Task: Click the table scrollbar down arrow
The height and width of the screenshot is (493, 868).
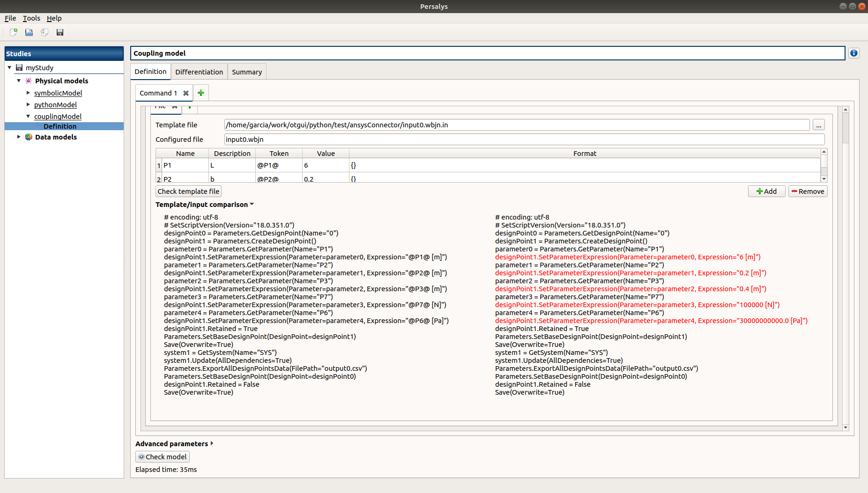Action: tap(824, 179)
